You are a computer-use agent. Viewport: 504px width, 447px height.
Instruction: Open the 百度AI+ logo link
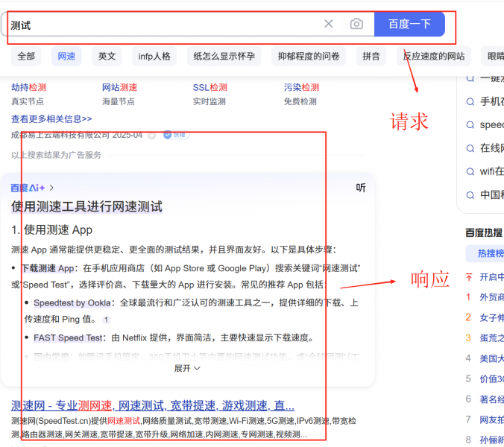[x=28, y=188]
